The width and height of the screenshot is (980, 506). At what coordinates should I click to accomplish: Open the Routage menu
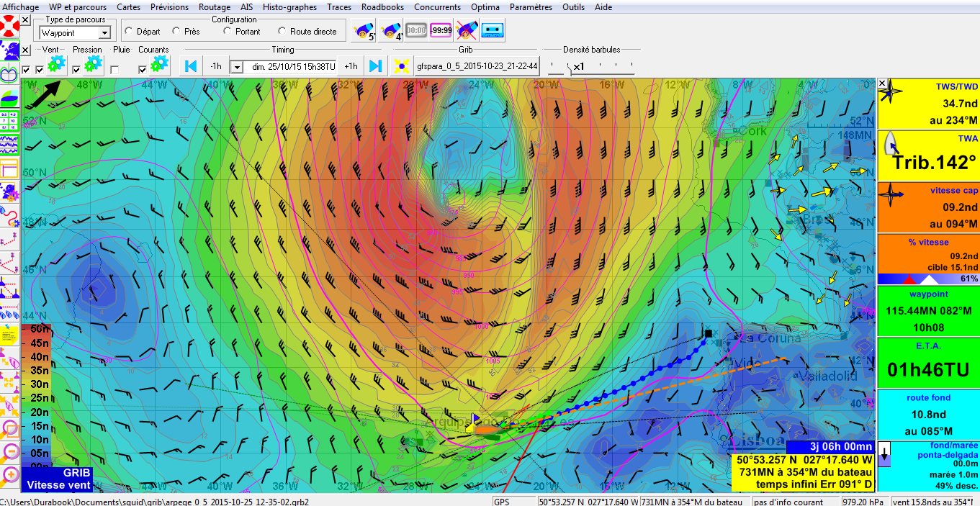click(x=215, y=7)
